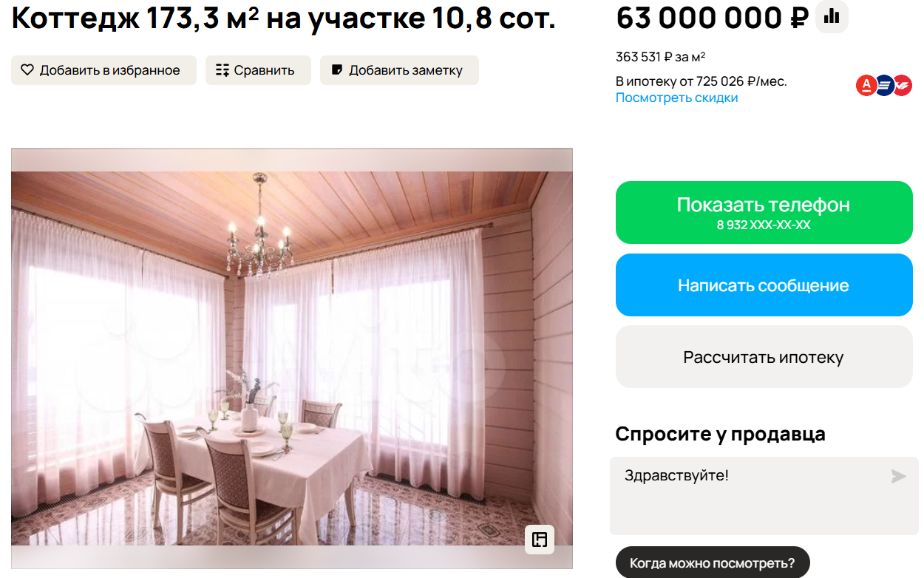Open floor plan icon on photo

click(540, 540)
